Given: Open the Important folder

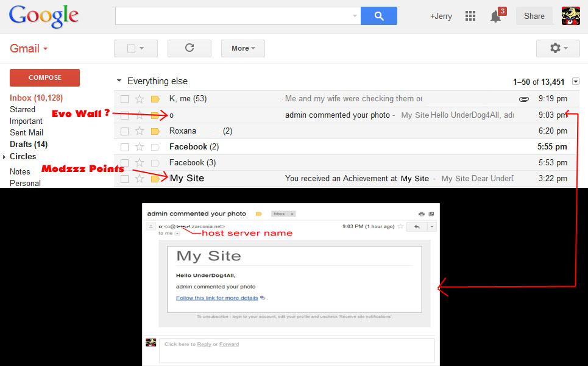Looking at the screenshot, I should tap(26, 121).
